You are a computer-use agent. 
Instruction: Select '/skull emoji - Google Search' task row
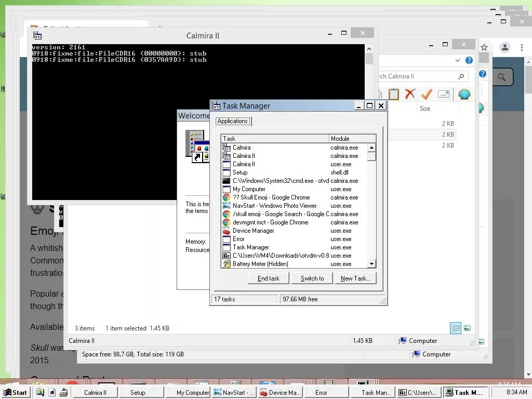[295, 214]
